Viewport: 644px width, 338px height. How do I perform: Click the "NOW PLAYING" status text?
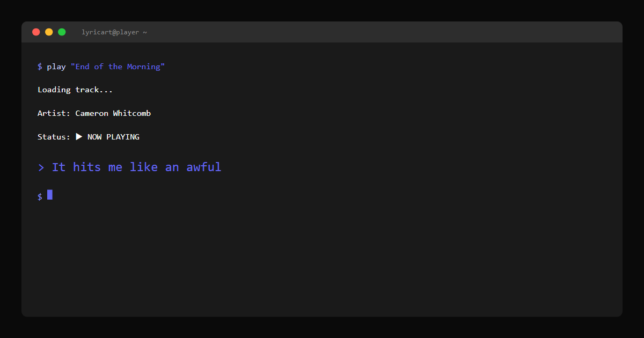pos(113,137)
